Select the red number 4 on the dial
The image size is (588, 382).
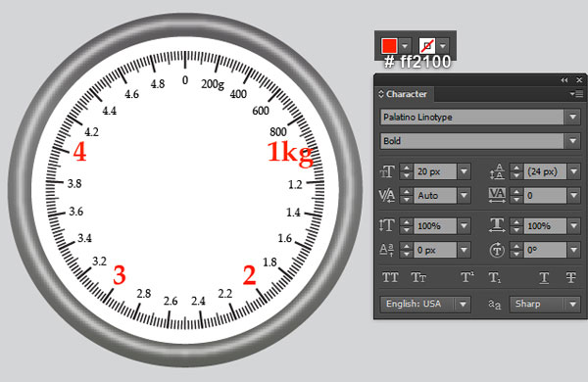pos(80,152)
